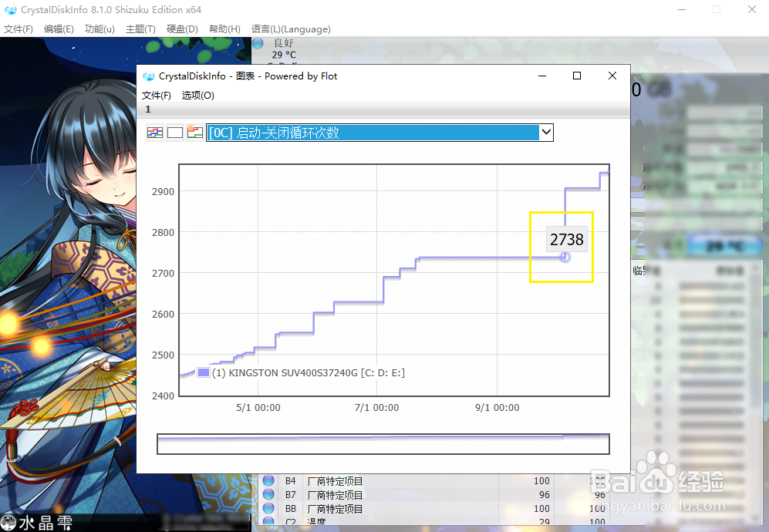Image resolution: width=769 pixels, height=532 pixels.
Task: Click the 5/1 00:00 axis label
Action: (x=258, y=407)
